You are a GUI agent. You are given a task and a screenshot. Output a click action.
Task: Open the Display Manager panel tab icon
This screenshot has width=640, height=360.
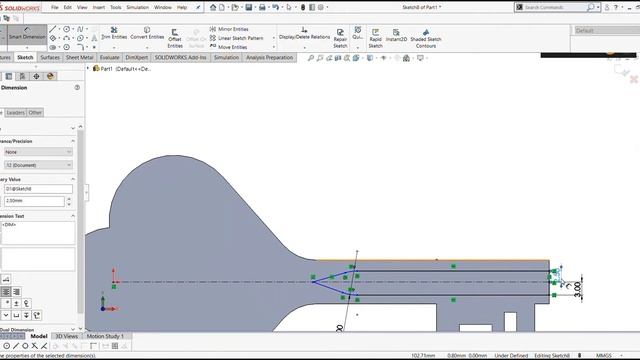coord(50,76)
